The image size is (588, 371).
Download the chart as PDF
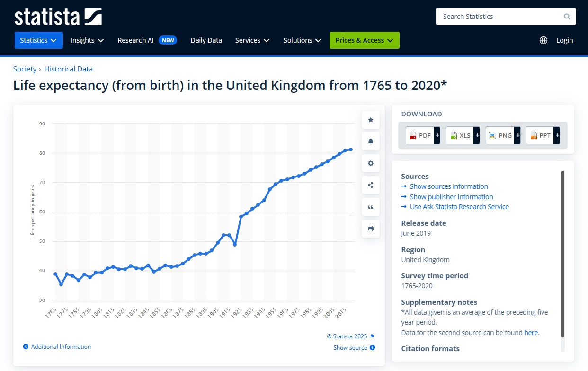coord(422,135)
